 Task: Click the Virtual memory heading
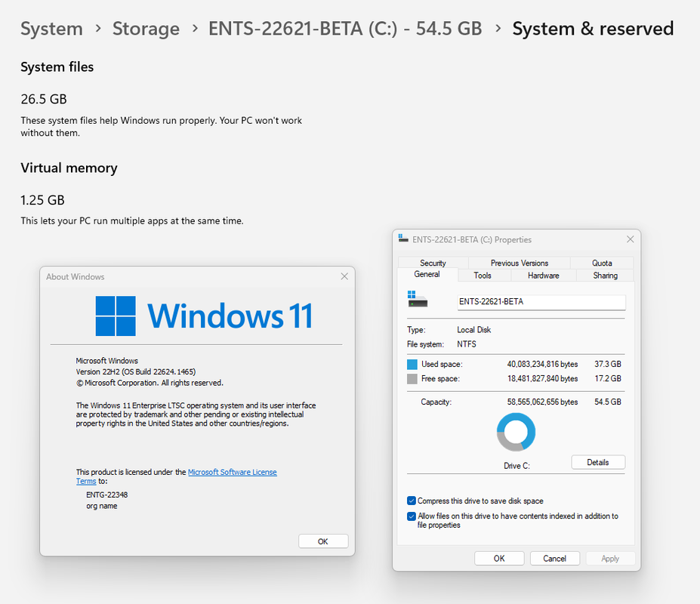(x=69, y=168)
